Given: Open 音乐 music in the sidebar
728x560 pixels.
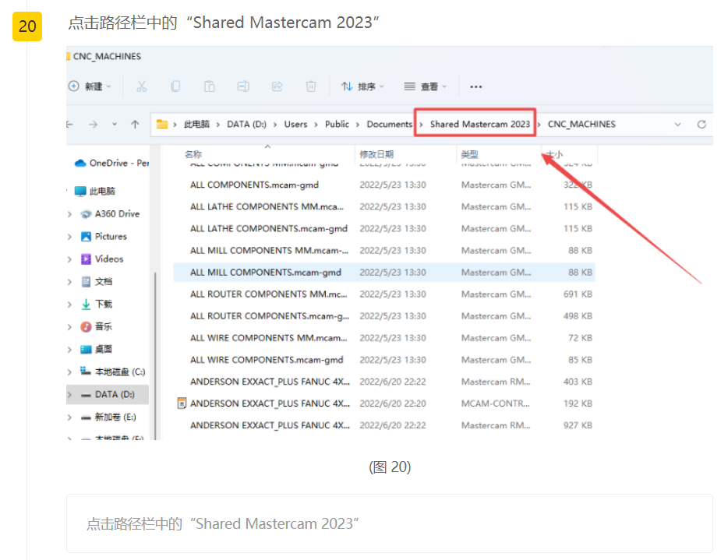Looking at the screenshot, I should (x=97, y=326).
